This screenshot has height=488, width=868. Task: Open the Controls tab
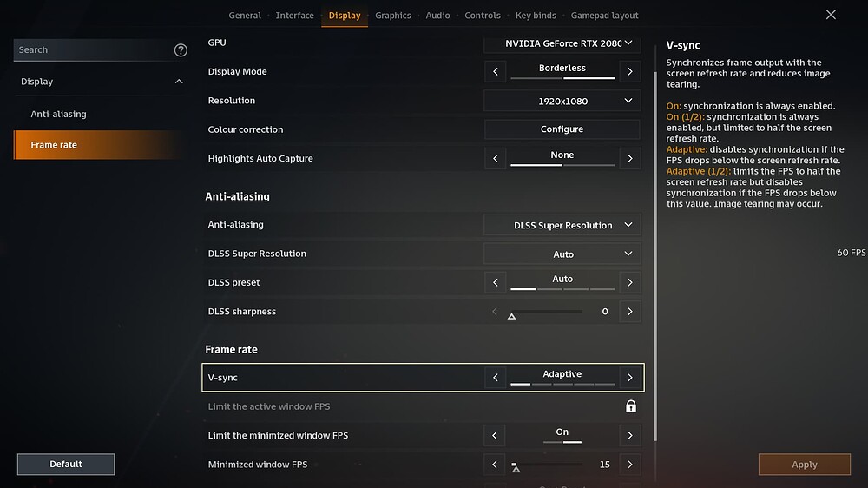pyautogui.click(x=482, y=16)
